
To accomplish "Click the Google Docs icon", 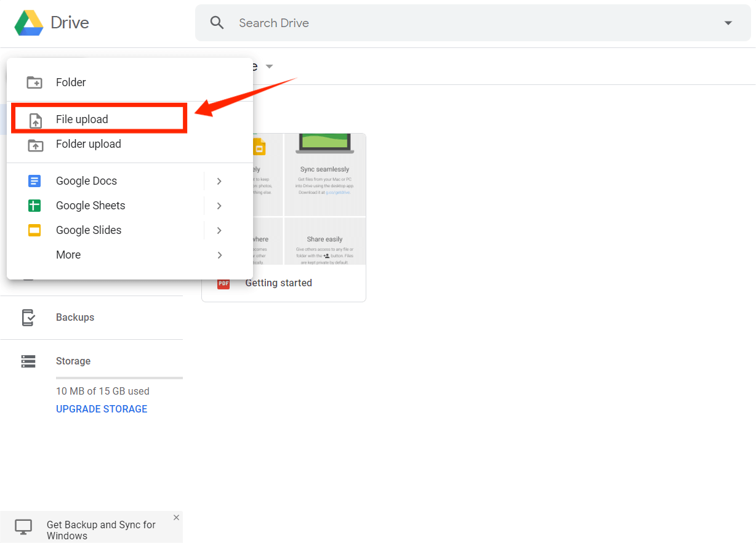I will [34, 181].
